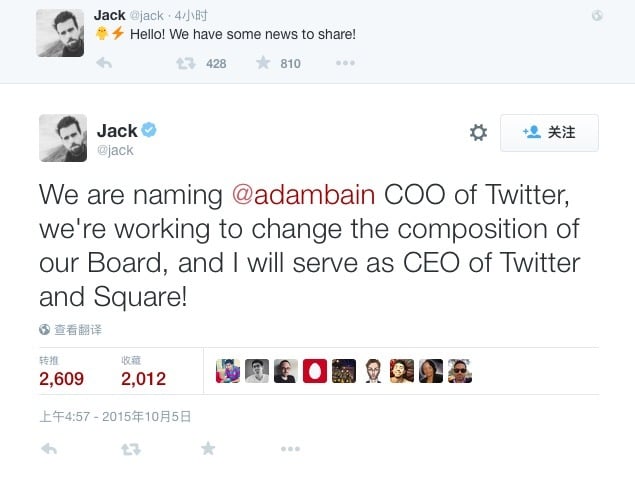Screen dimensions: 635x480
Task: Favorite the top tweet with 810 stars
Action: click(x=263, y=63)
